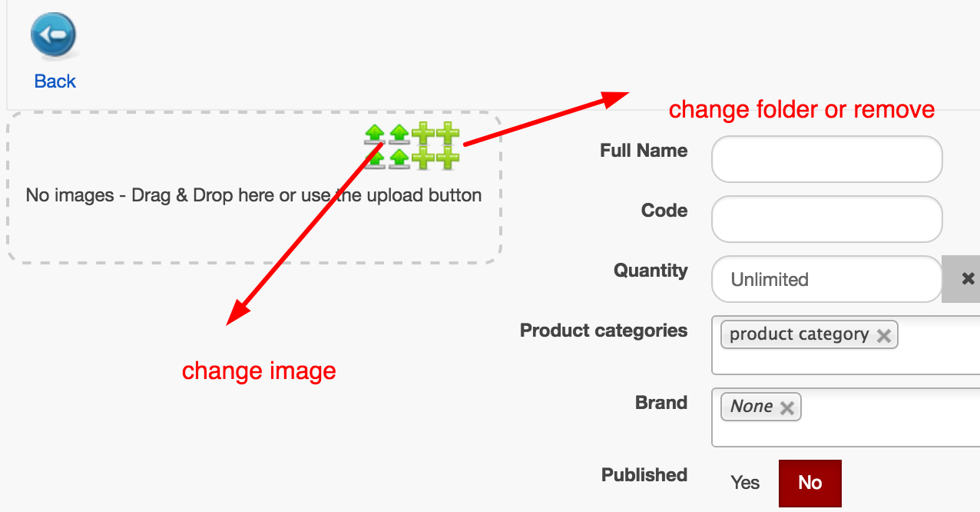The height and width of the screenshot is (512, 980).
Task: Clear the Quantity field with the X button
Action: pyautogui.click(x=968, y=278)
